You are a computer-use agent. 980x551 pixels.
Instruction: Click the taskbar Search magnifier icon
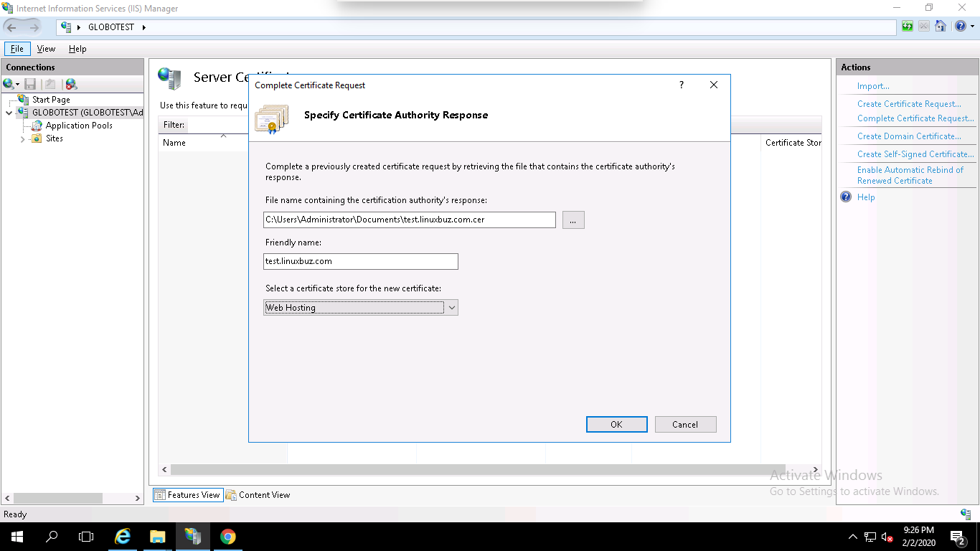click(52, 537)
